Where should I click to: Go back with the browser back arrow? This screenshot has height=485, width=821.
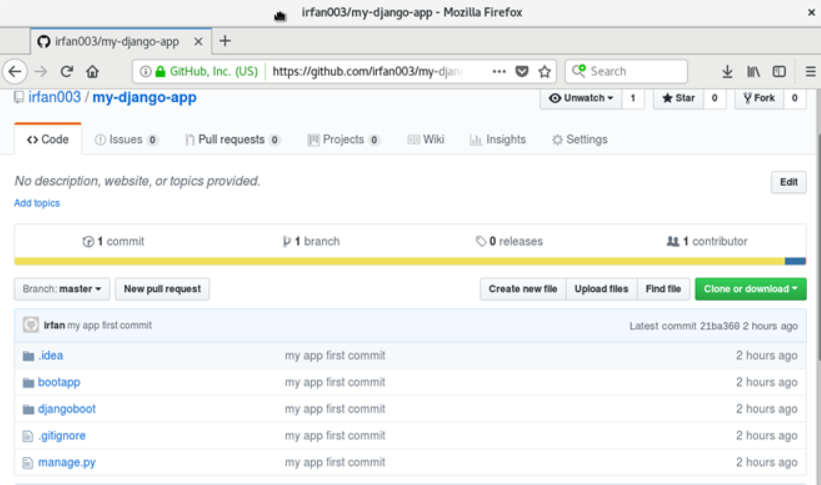point(15,71)
